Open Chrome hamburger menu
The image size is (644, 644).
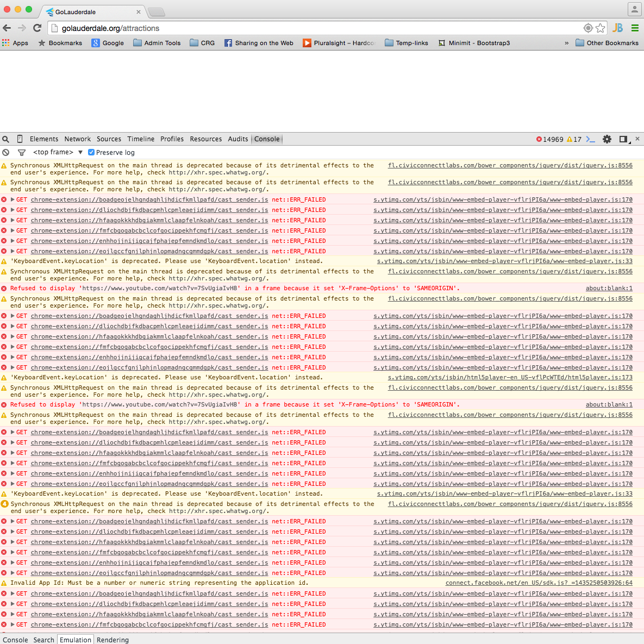(635, 28)
